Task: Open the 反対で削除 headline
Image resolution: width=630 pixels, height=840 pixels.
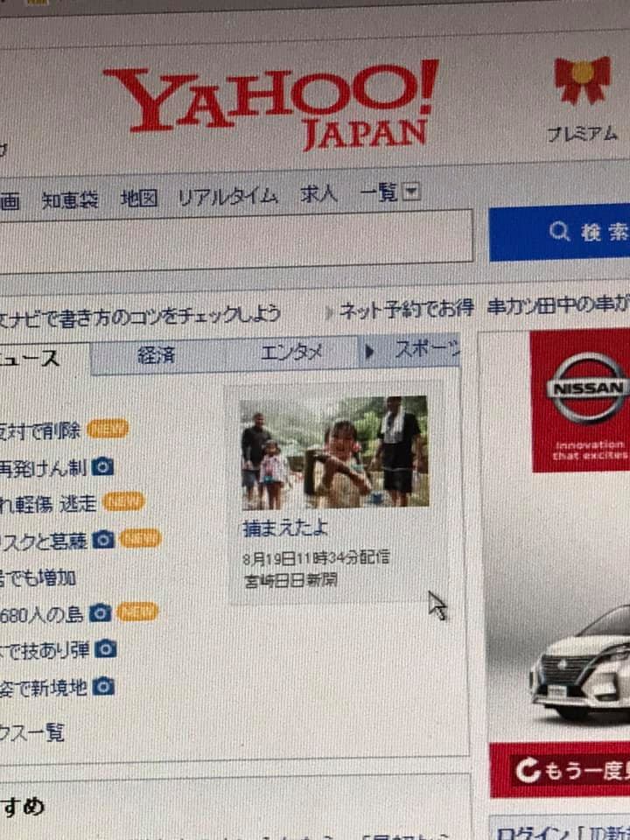Action: click(x=40, y=431)
